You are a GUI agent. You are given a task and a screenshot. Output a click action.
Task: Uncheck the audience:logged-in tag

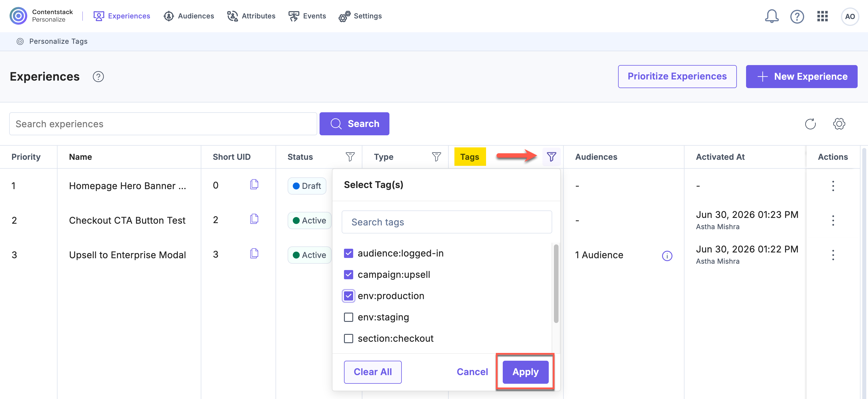[x=348, y=253]
